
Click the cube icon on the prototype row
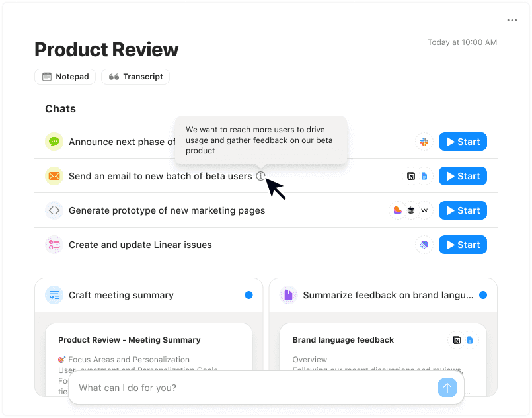[x=410, y=210]
